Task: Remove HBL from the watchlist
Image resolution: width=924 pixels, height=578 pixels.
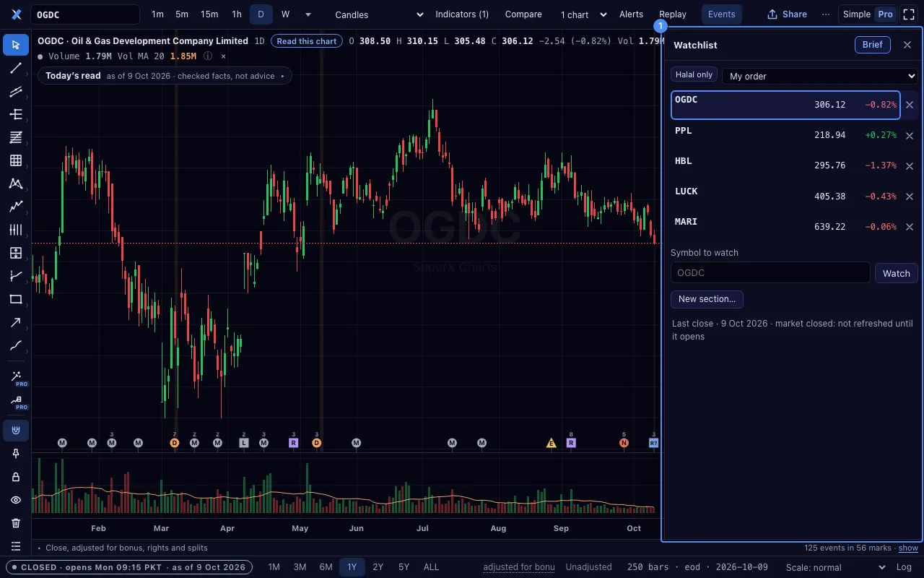Action: pos(910,166)
